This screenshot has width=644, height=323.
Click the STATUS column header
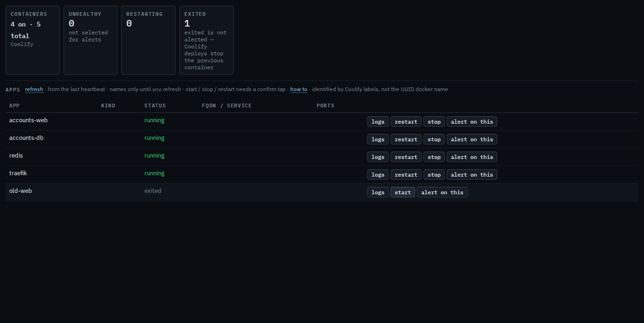[x=155, y=105]
